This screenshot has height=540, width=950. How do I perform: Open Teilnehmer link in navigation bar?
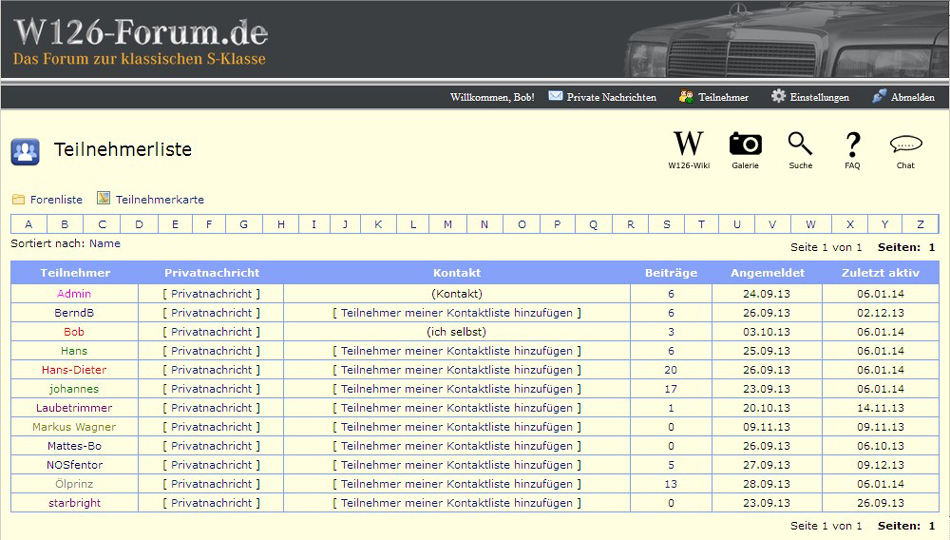click(x=723, y=97)
